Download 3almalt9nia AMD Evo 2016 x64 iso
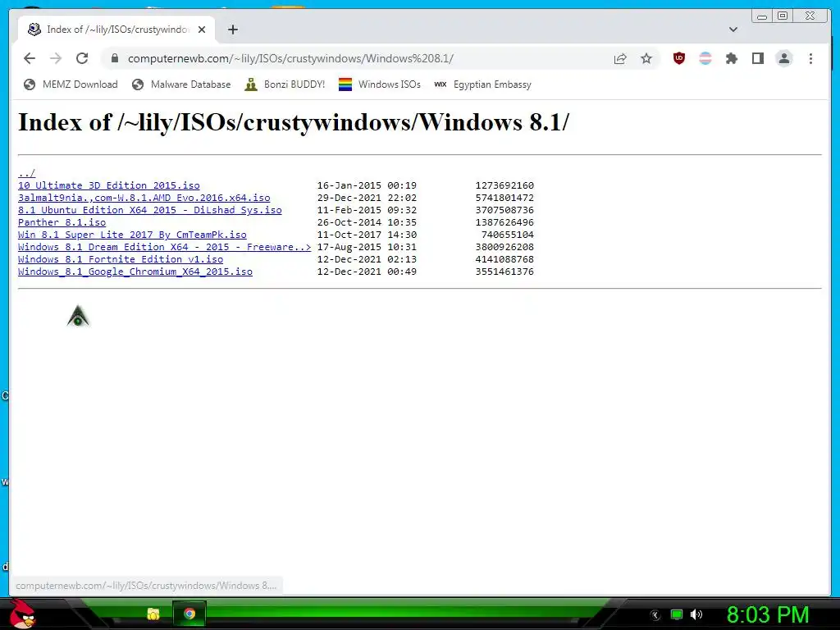 144,198
